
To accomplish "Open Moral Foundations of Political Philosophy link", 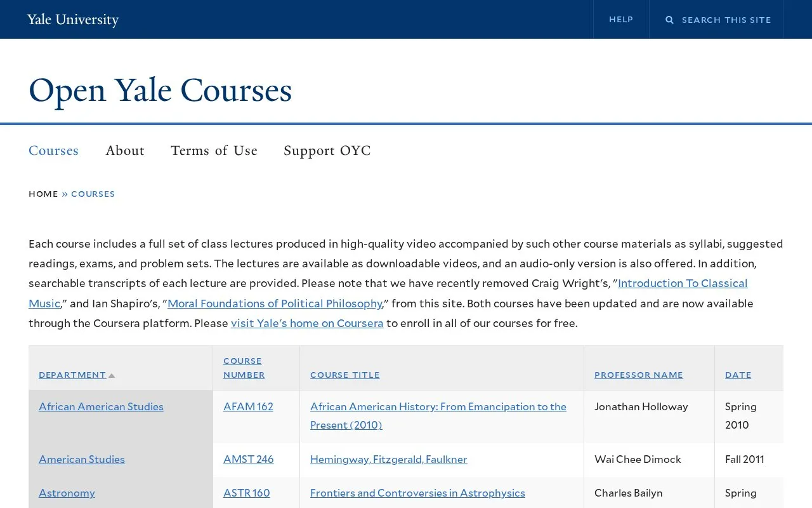I will pos(275,304).
